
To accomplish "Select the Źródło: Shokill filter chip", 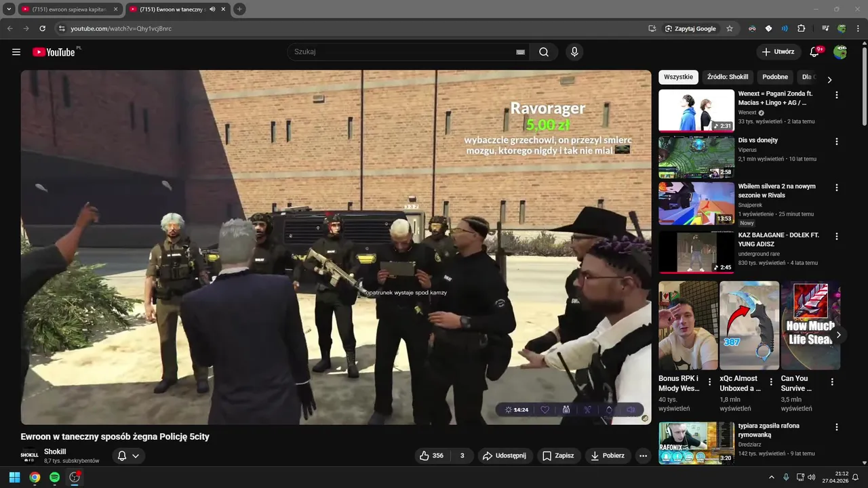I will click(x=728, y=77).
